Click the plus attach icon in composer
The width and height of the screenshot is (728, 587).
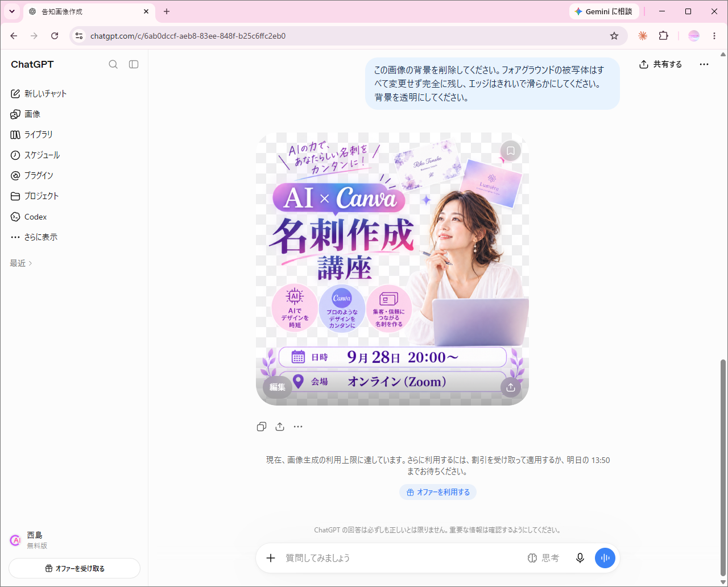(271, 558)
